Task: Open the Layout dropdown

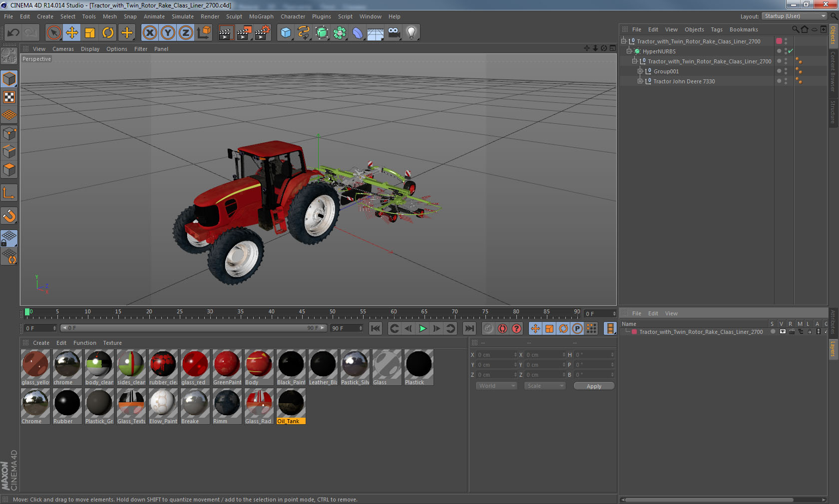Action: (795, 16)
